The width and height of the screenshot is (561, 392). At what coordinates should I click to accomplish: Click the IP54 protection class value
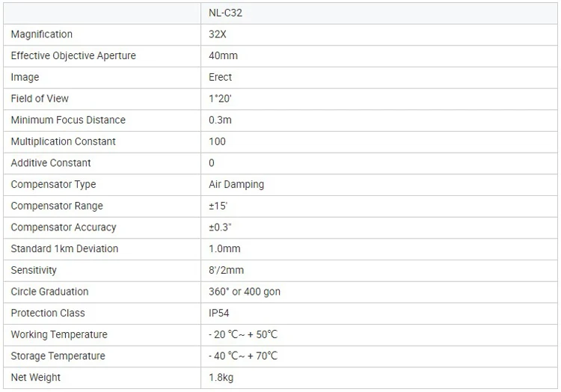tap(219, 313)
